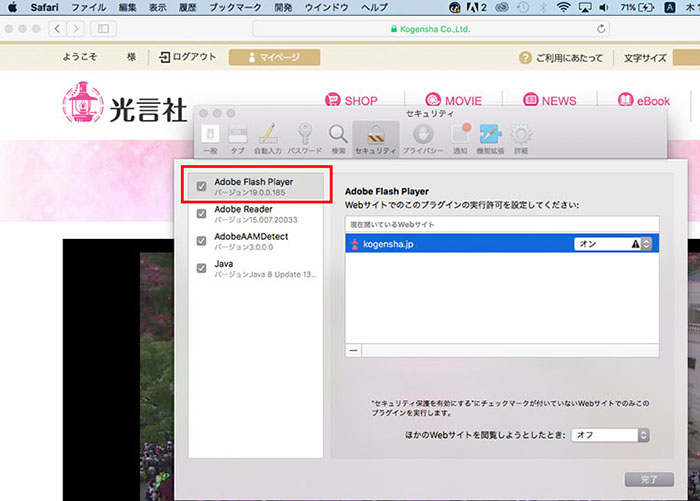Open the オフ dropdown for other websites
Image resolution: width=700 pixels, height=501 pixels.
pyautogui.click(x=610, y=435)
